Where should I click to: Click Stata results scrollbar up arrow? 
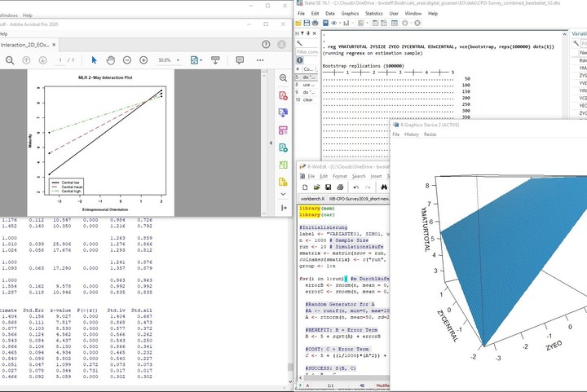pyautogui.click(x=564, y=34)
